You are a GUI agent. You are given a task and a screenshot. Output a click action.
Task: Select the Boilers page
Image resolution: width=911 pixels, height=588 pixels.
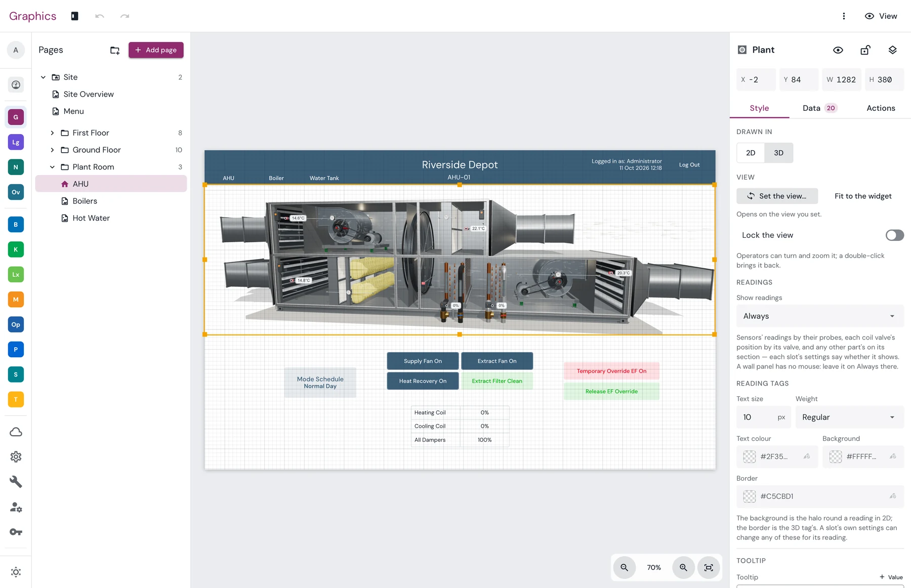coord(111,201)
